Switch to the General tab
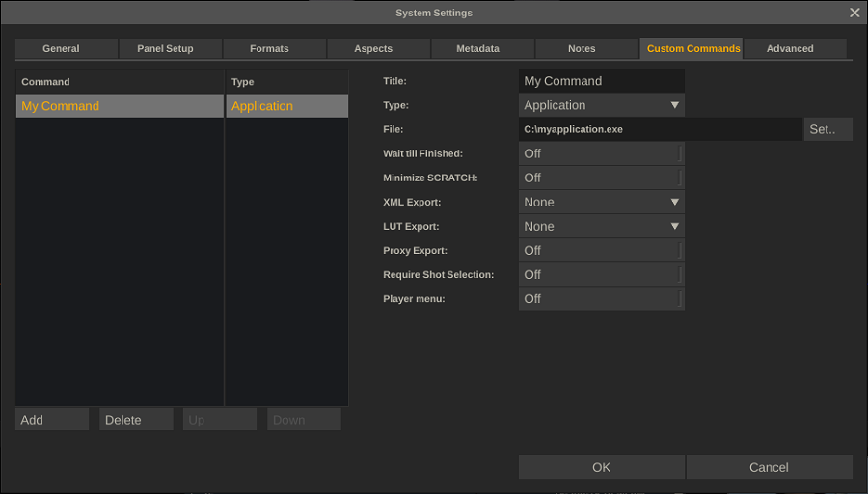Image resolution: width=868 pixels, height=494 pixels. coord(61,48)
